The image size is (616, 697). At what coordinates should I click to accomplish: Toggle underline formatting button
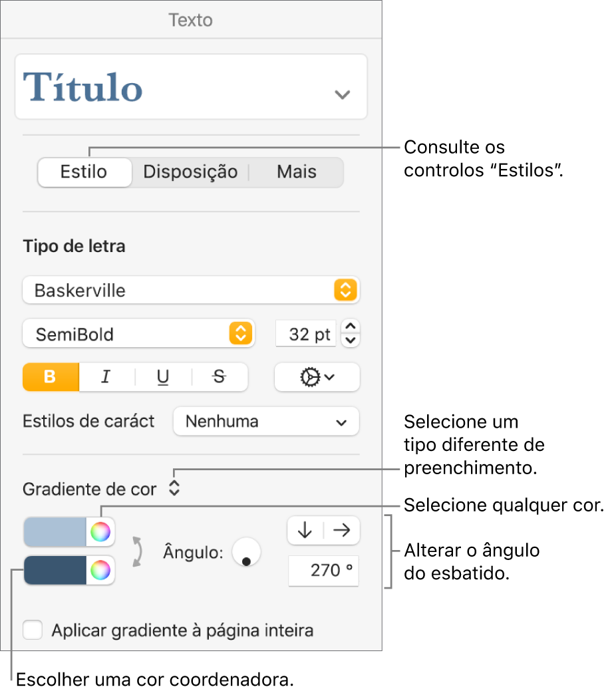[x=163, y=377]
